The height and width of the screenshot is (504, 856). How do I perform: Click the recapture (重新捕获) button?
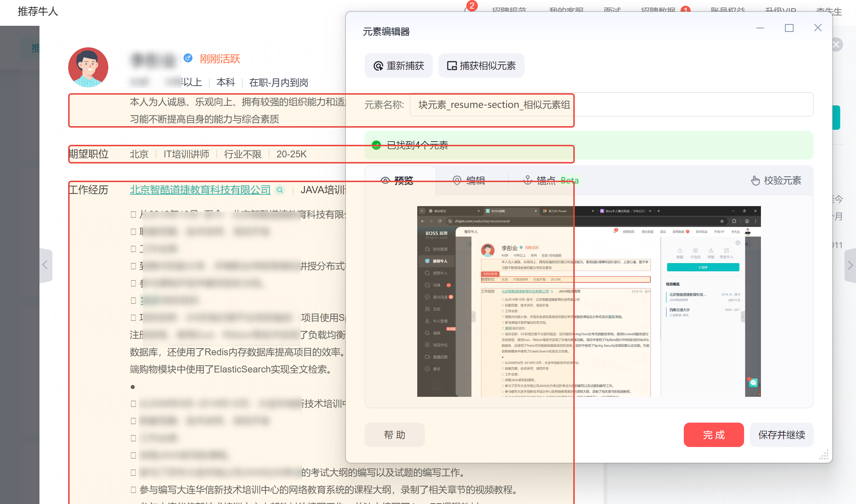click(x=399, y=66)
